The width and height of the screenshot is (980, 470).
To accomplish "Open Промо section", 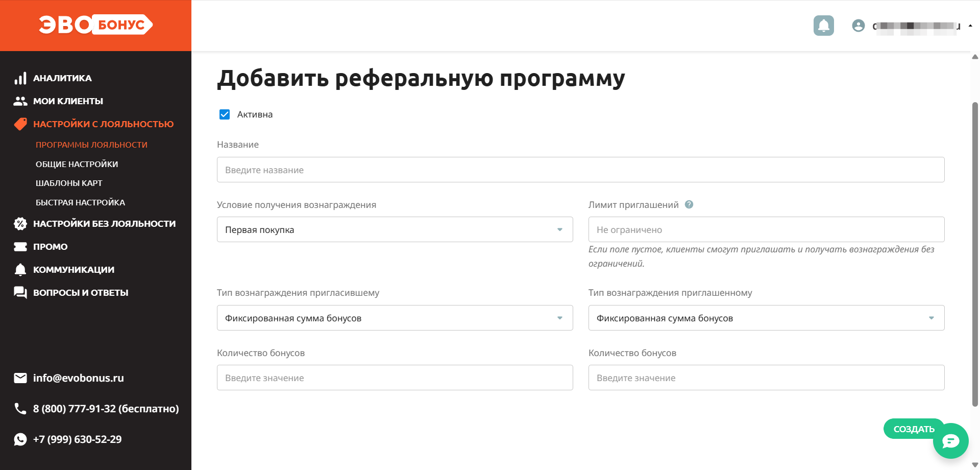I will [x=50, y=247].
